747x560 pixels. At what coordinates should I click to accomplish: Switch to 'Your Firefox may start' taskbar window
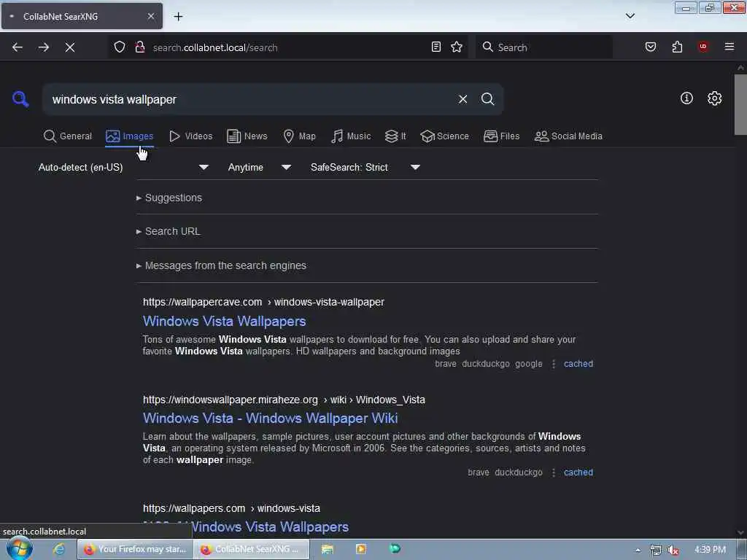[x=135, y=549]
